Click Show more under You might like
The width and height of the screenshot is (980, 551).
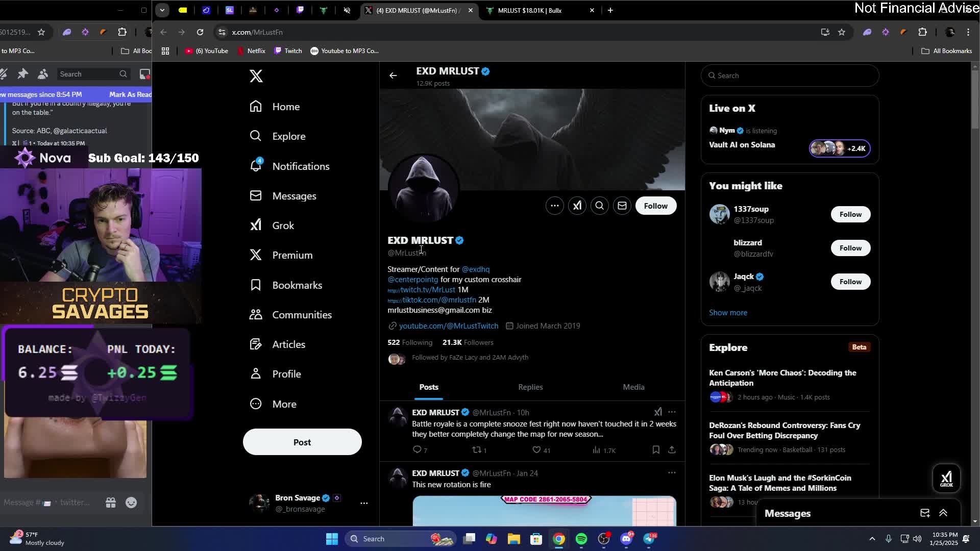click(x=728, y=313)
